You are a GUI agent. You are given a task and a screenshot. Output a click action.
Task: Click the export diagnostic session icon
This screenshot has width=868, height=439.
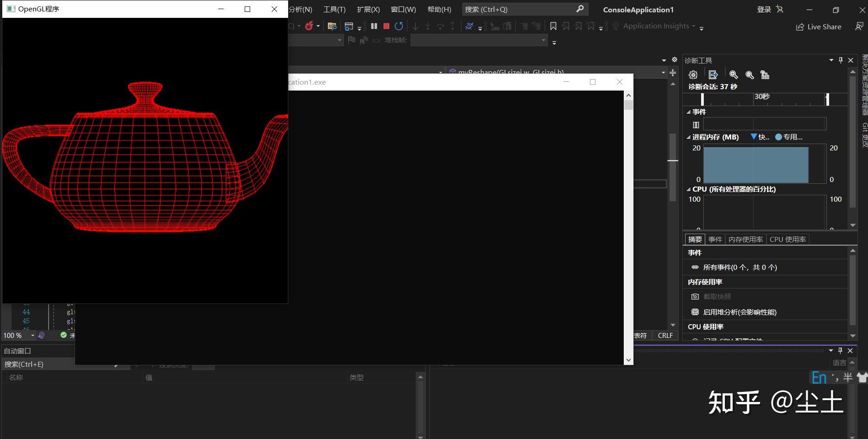(713, 75)
